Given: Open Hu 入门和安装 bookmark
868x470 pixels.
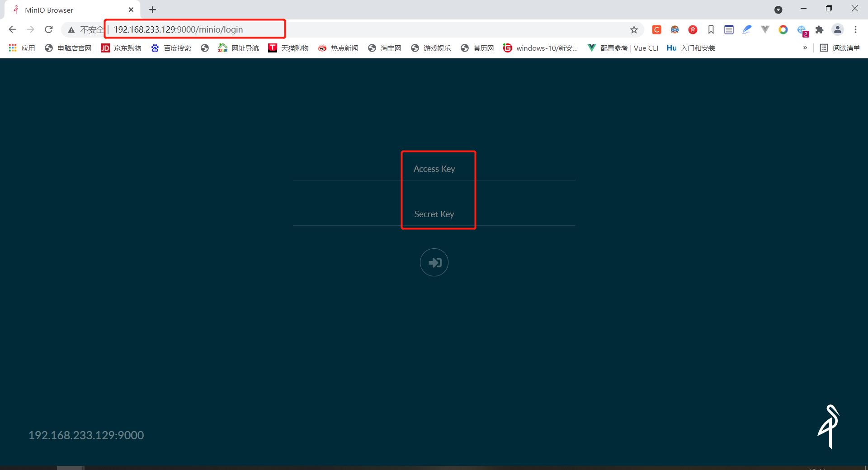Looking at the screenshot, I should (691, 48).
